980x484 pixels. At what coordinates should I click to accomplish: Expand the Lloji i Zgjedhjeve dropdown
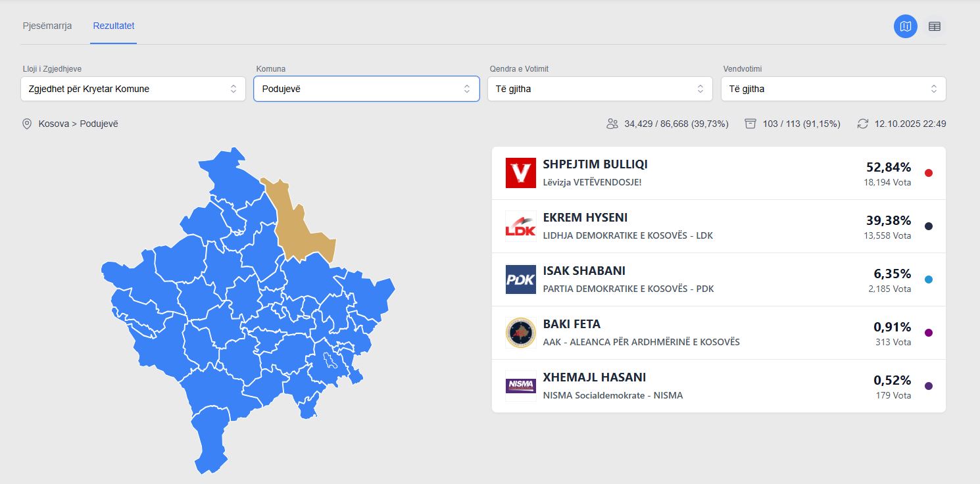133,89
